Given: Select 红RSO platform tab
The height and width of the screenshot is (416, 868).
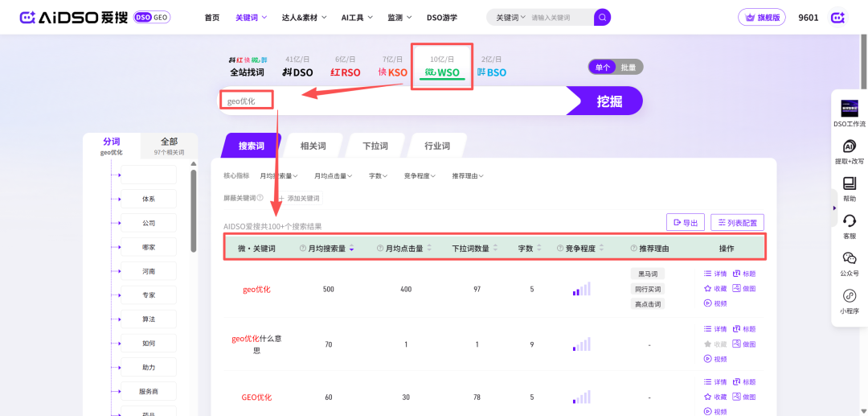Looking at the screenshot, I should (x=345, y=67).
